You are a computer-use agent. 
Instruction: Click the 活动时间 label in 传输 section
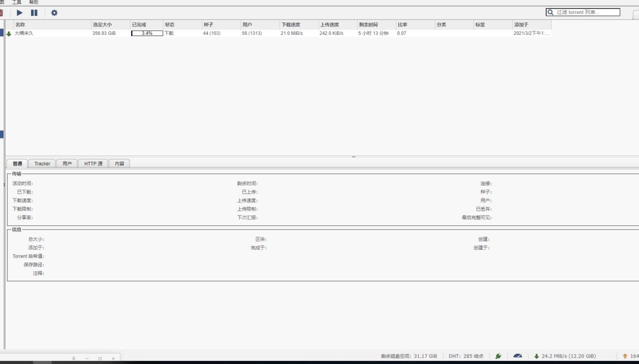pyautogui.click(x=22, y=183)
